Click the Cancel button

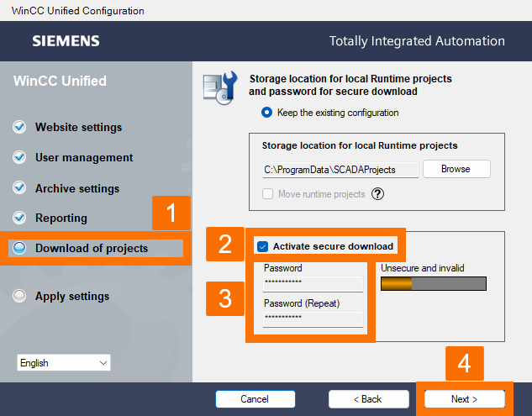(x=255, y=399)
